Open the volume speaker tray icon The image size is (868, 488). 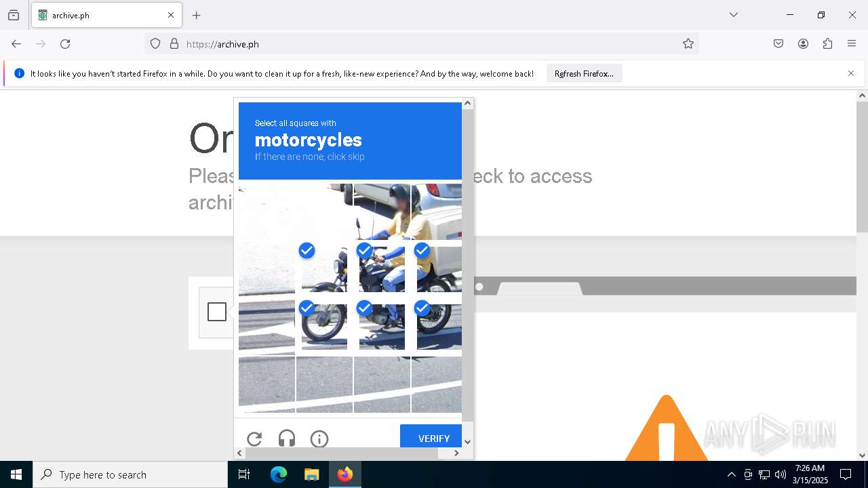pos(781,474)
